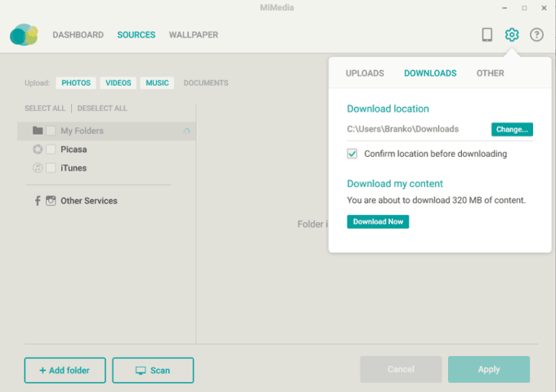
Task: Click the Picasa icon in sources list
Action: 38,149
